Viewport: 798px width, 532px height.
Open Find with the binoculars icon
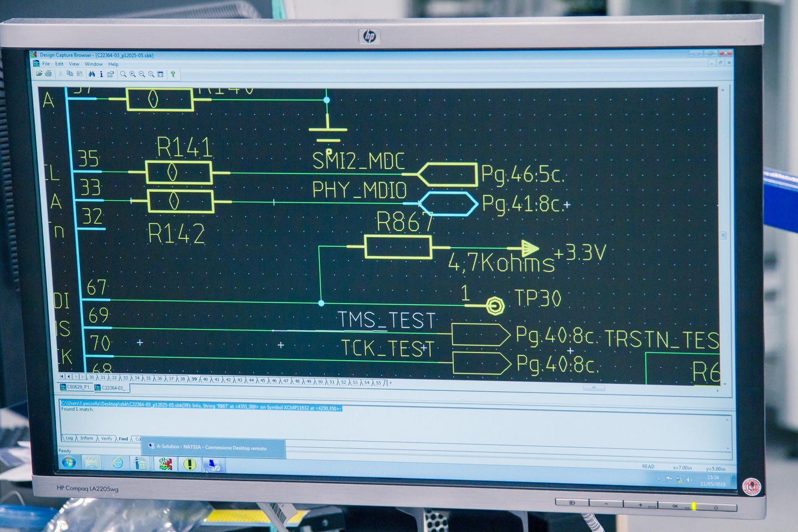[91, 74]
